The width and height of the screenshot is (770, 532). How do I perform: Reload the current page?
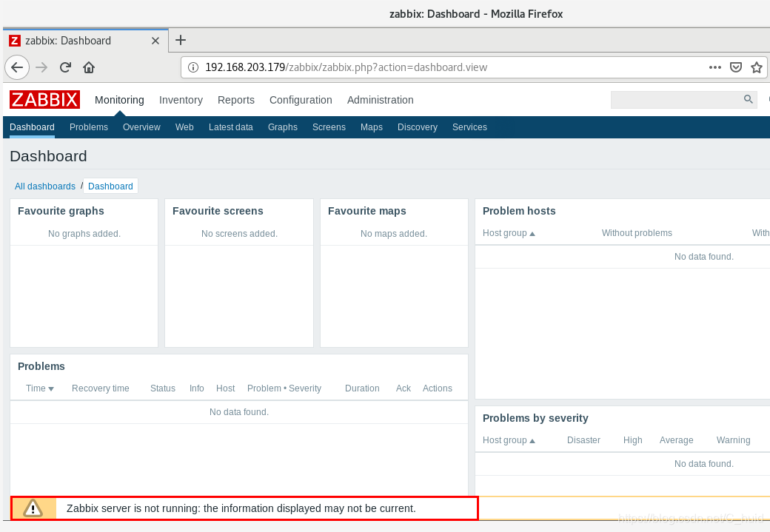point(65,67)
